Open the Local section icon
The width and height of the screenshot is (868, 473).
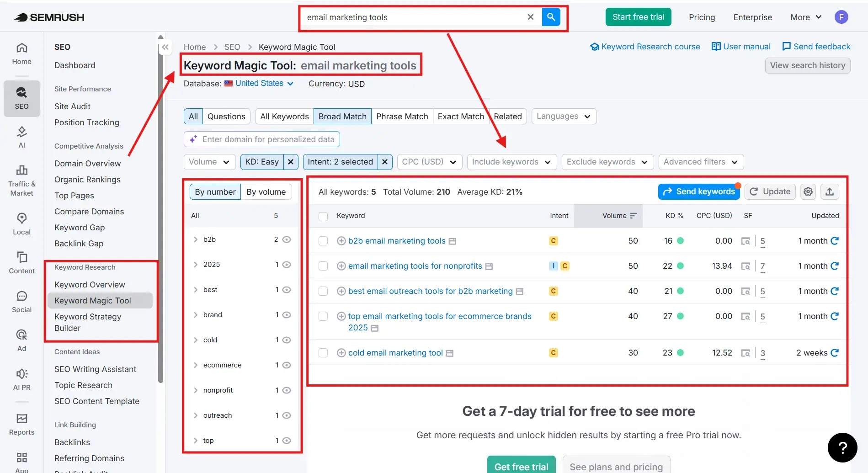tap(21, 224)
